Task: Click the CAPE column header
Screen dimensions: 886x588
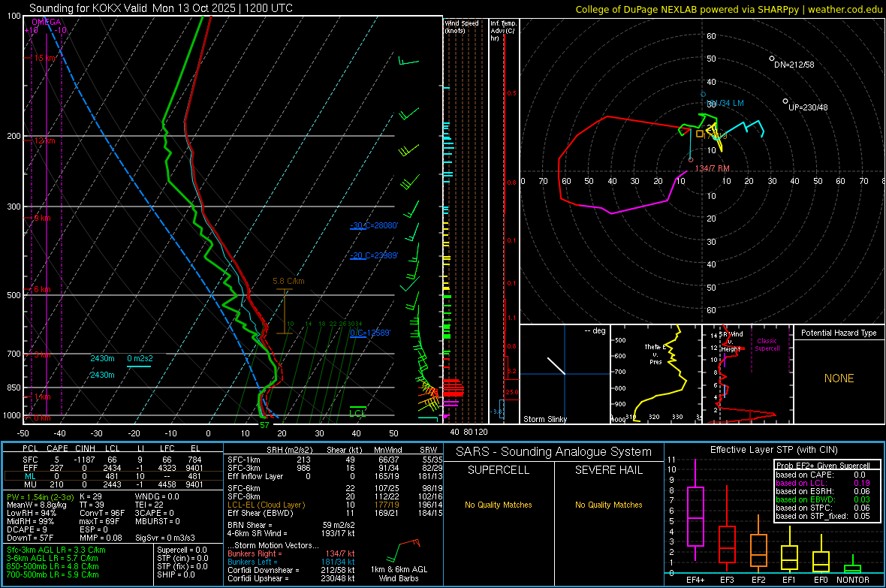Action: (57, 448)
